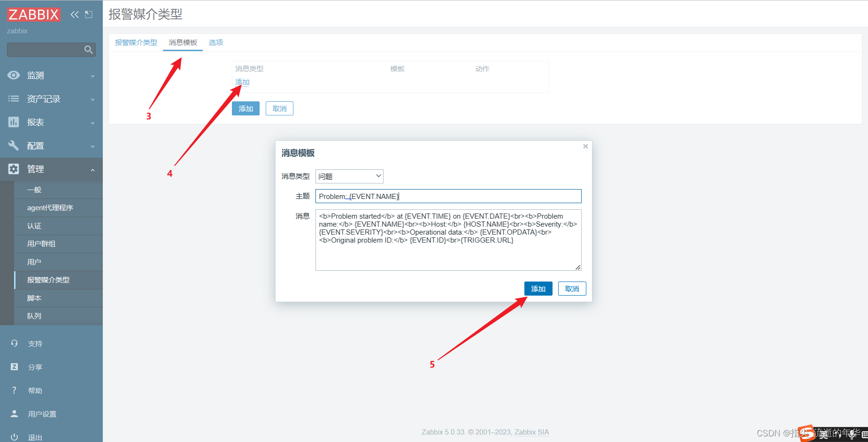The height and width of the screenshot is (442, 868).
Task: Close the 消息模板 dialog with X
Action: (585, 146)
